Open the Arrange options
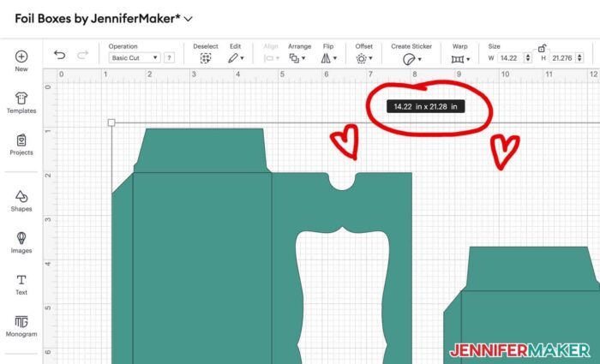Screen dimensions: 600x364 point(294,58)
